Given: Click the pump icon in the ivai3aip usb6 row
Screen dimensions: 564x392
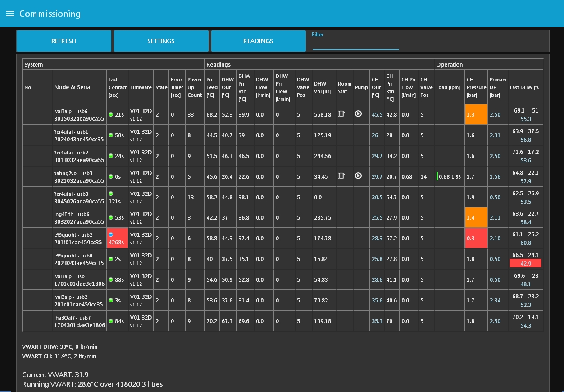Looking at the screenshot, I should tap(358, 114).
